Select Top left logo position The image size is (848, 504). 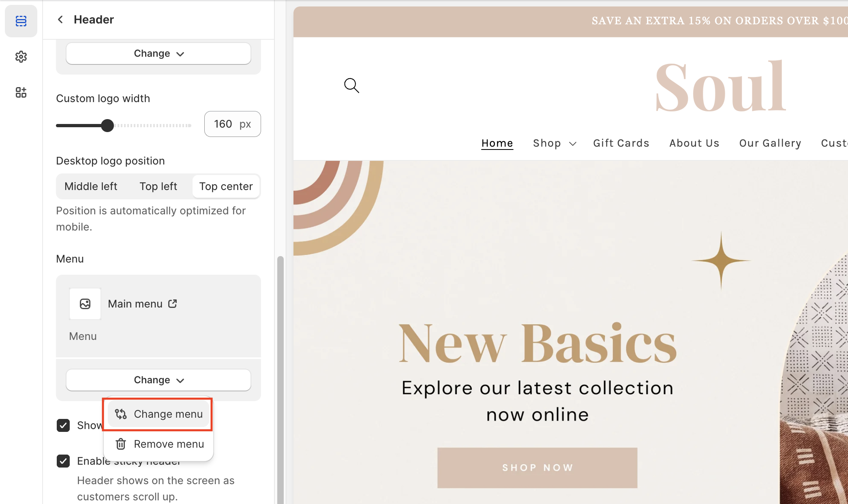(x=158, y=186)
